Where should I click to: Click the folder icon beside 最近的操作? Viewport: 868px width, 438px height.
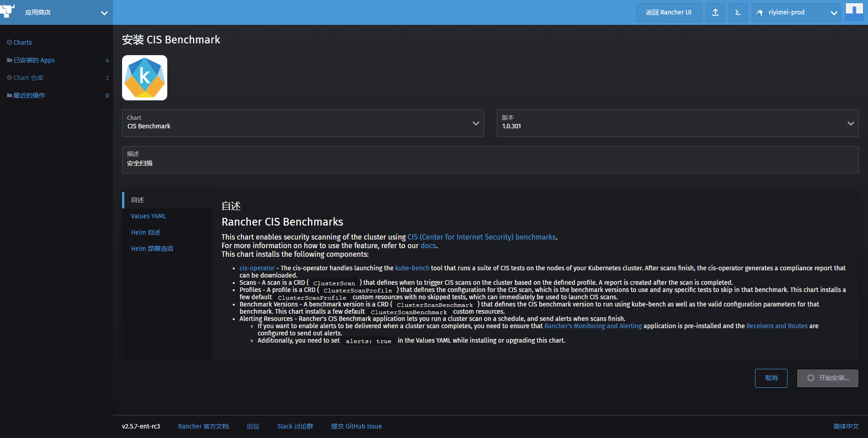coord(9,95)
